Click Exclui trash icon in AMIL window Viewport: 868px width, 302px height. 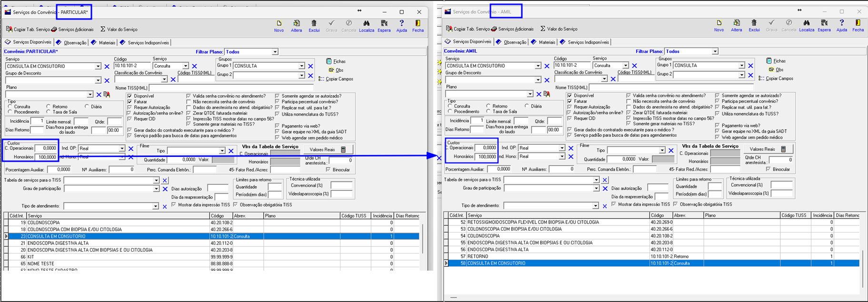point(754,26)
